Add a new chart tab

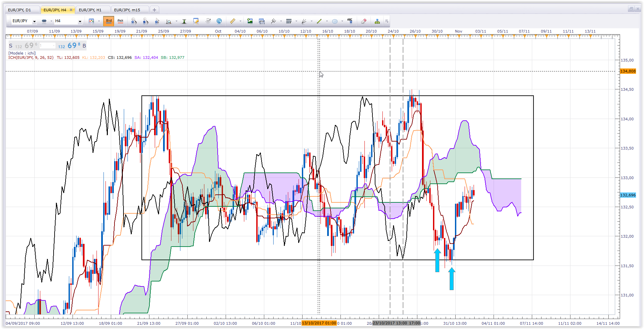coord(154,10)
